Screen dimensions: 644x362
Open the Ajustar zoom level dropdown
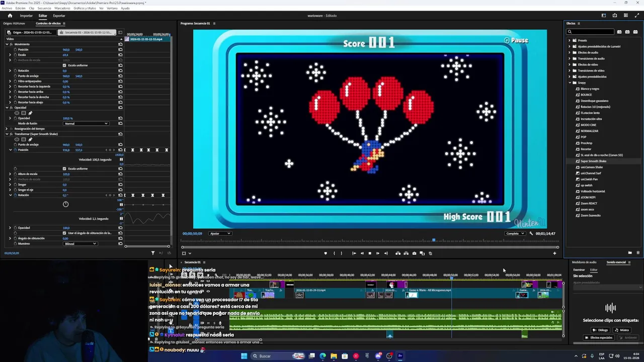pyautogui.click(x=220, y=233)
